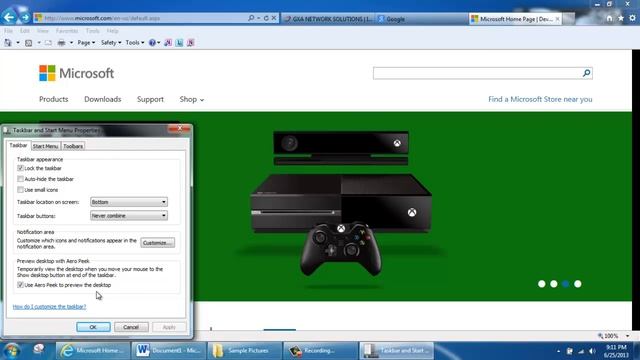The height and width of the screenshot is (360, 640).
Task: Select second carousel dot on banner
Action: pos(553,284)
